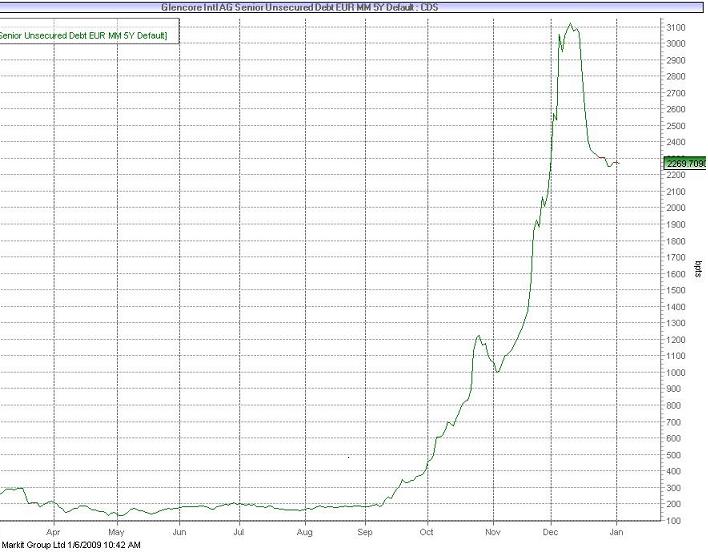Select the 2000 tick label on the y-axis
The height and width of the screenshot is (555, 708).
click(x=675, y=208)
